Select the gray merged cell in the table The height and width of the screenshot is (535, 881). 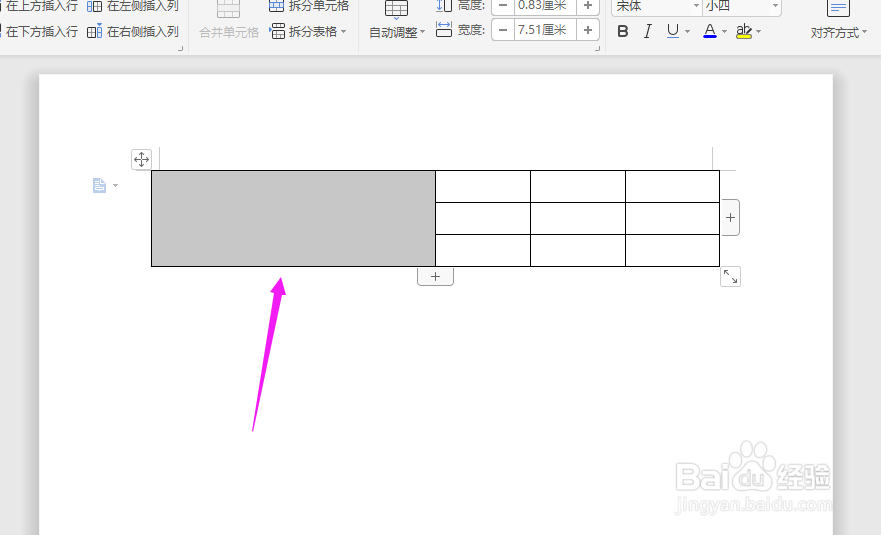293,218
